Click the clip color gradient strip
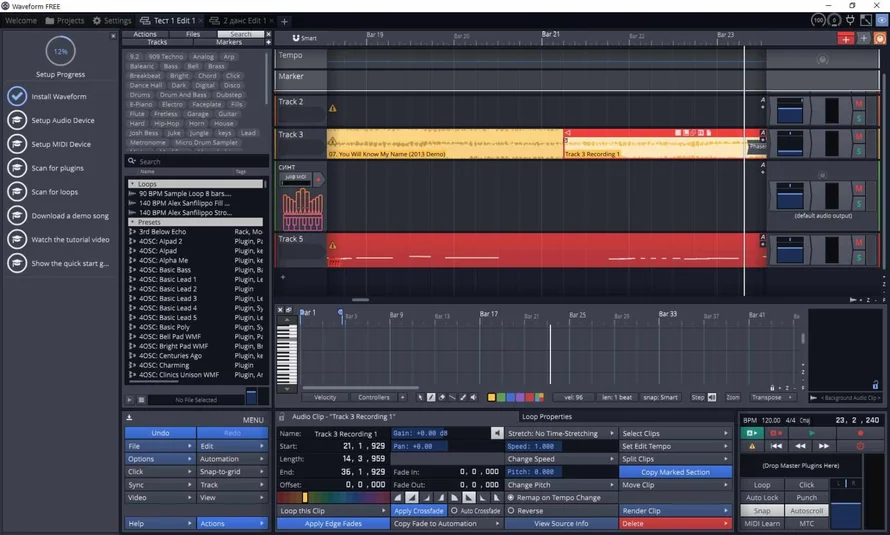 click(x=331, y=497)
